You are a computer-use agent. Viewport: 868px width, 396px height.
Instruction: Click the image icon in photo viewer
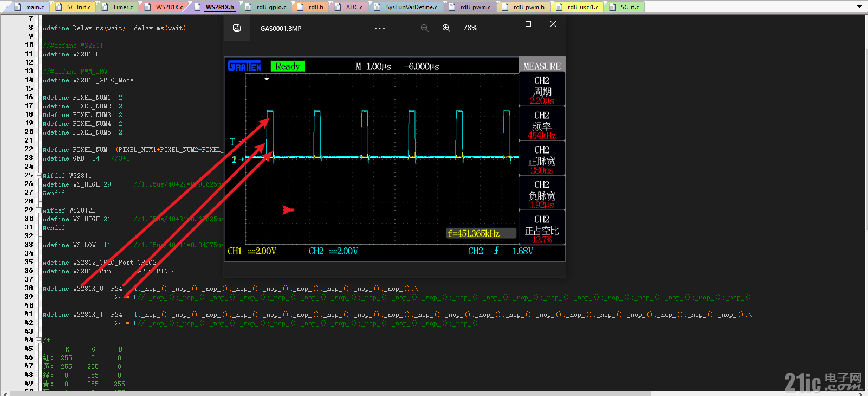[x=237, y=28]
